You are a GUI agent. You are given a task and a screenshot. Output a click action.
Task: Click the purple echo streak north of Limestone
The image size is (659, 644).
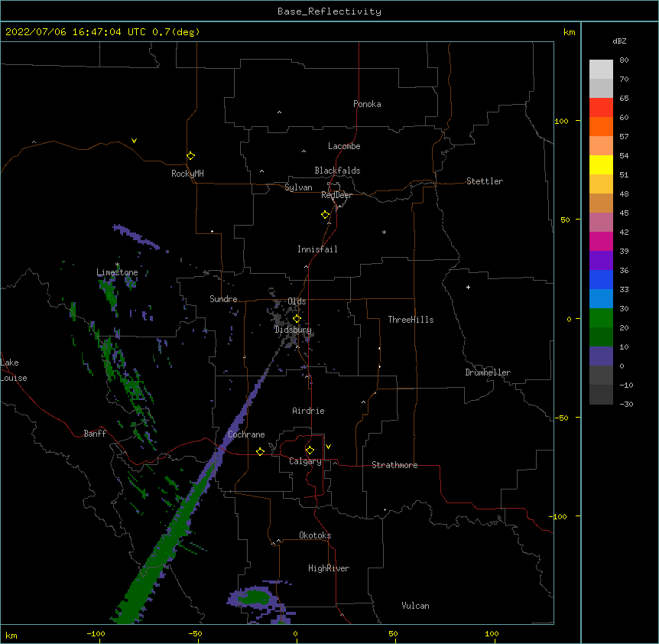[135, 236]
